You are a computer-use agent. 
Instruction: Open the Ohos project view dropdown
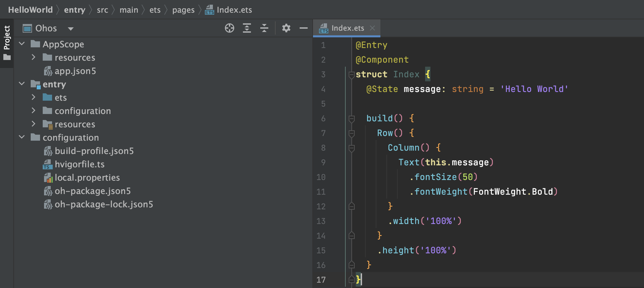click(x=70, y=29)
